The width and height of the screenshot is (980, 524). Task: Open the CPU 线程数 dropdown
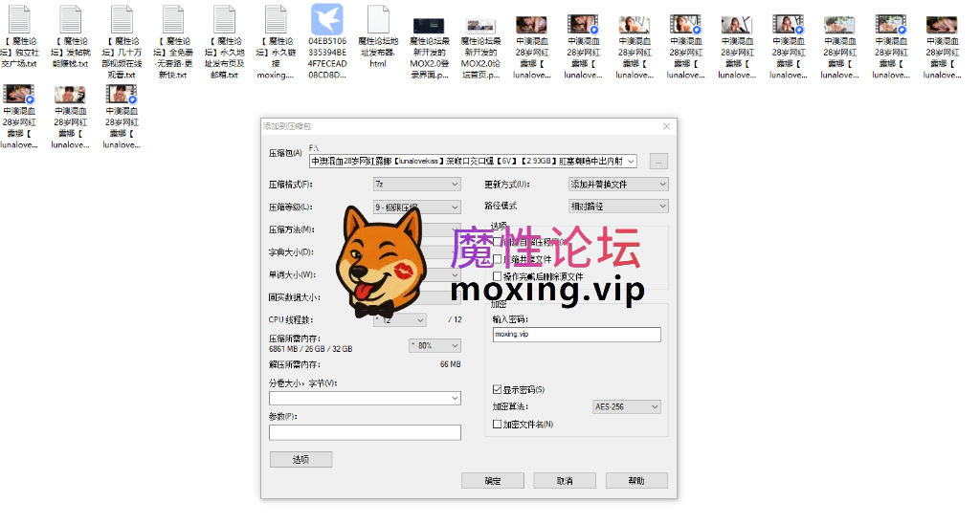[400, 319]
